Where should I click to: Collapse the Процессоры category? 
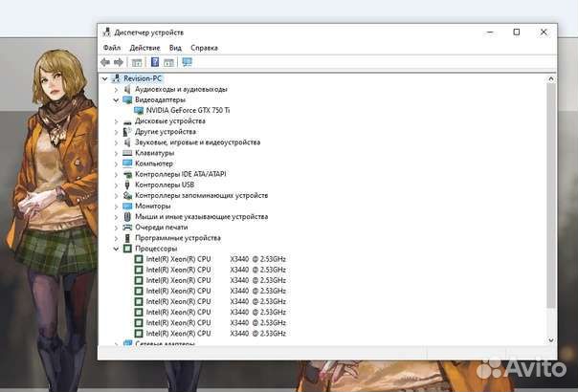tap(116, 249)
